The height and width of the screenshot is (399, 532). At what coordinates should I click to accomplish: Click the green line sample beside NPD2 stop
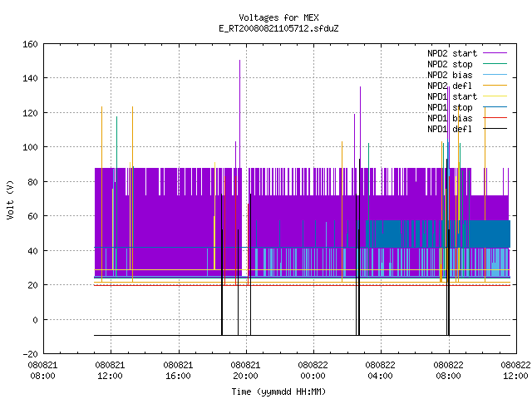point(495,64)
